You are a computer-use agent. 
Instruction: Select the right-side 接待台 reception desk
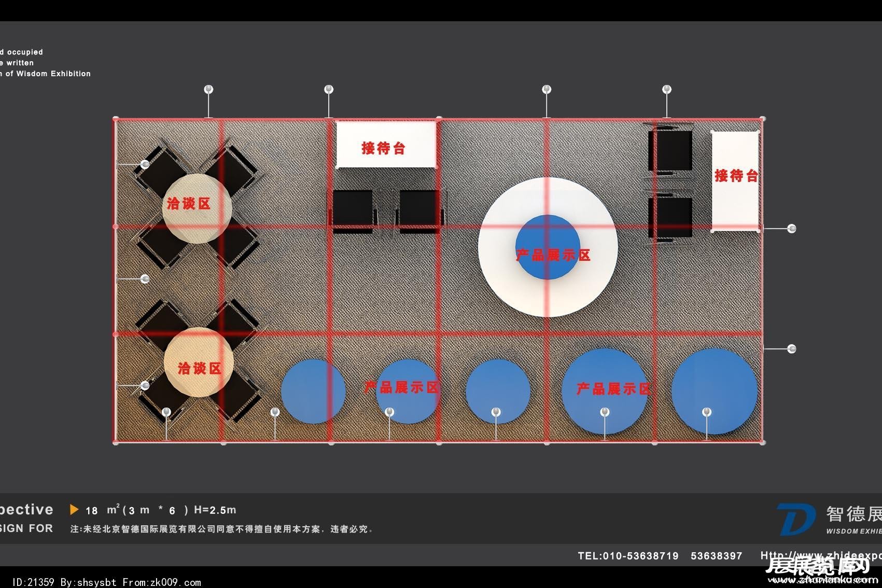735,180
